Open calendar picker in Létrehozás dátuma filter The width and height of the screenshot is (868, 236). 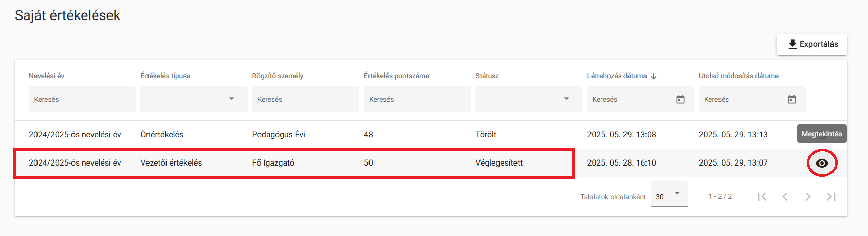coord(680,99)
